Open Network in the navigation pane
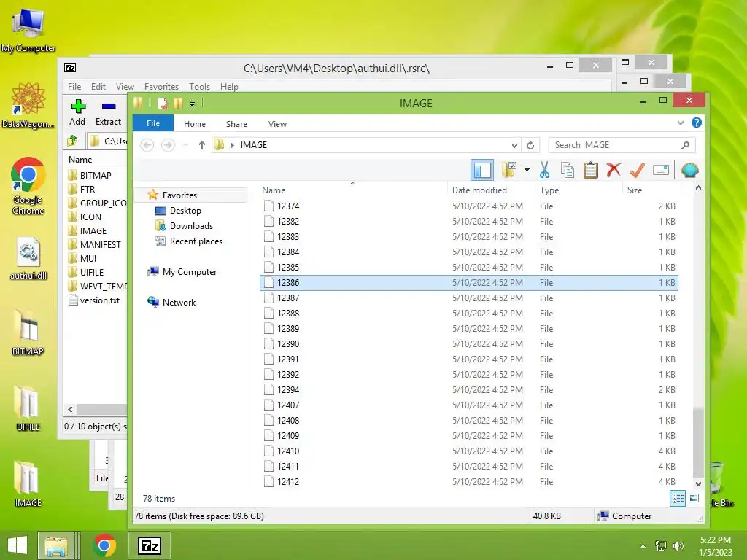Image resolution: width=747 pixels, height=560 pixels. 179,303
